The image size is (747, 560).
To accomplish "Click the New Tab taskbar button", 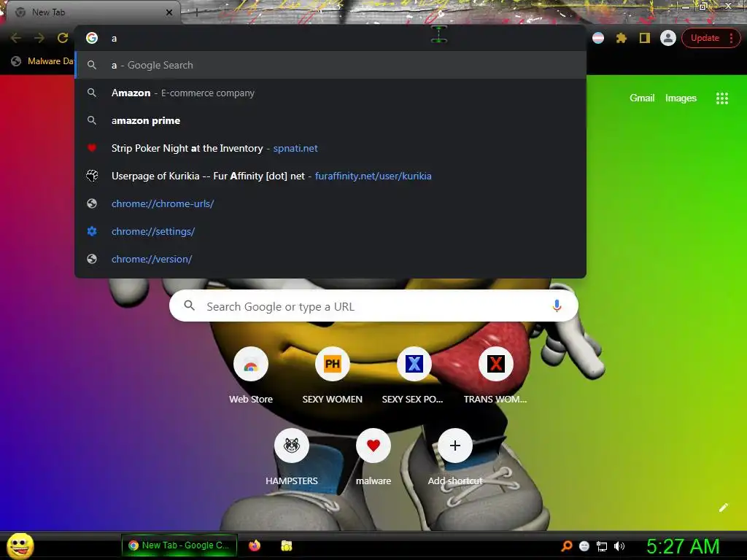I will pyautogui.click(x=179, y=545).
